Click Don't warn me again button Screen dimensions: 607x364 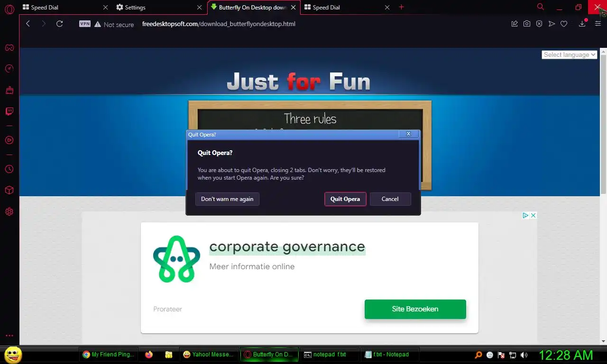coord(227,199)
